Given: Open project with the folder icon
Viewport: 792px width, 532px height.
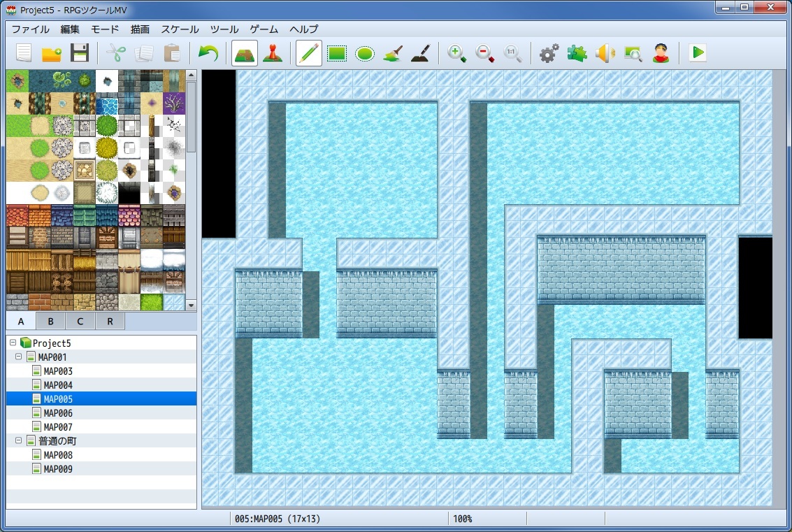Looking at the screenshot, I should (x=52, y=52).
